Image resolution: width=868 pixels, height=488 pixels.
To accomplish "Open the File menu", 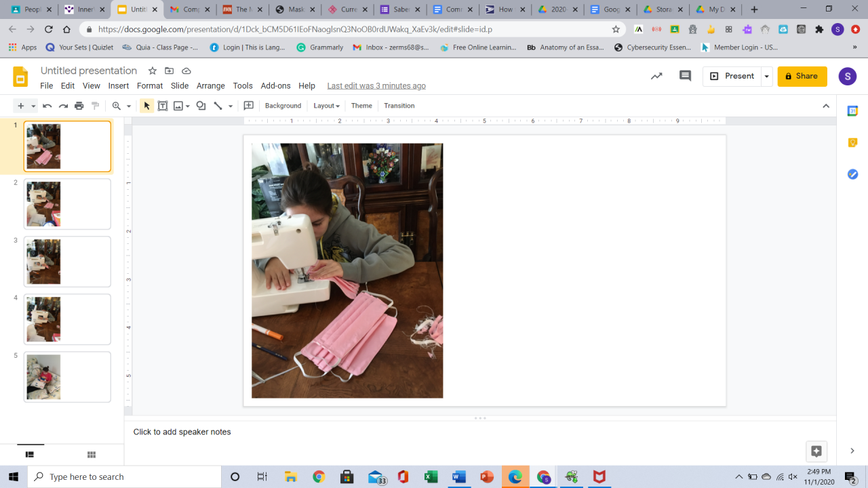I will (x=46, y=86).
